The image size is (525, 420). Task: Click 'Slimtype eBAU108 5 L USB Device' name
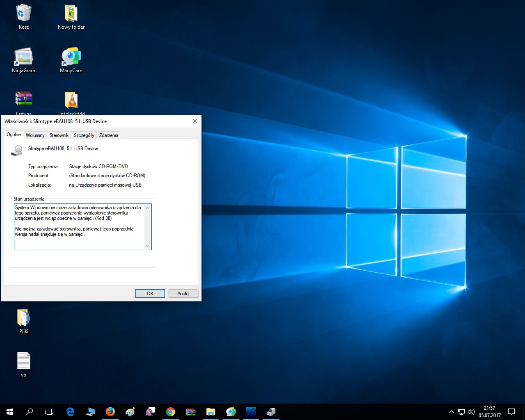63,148
